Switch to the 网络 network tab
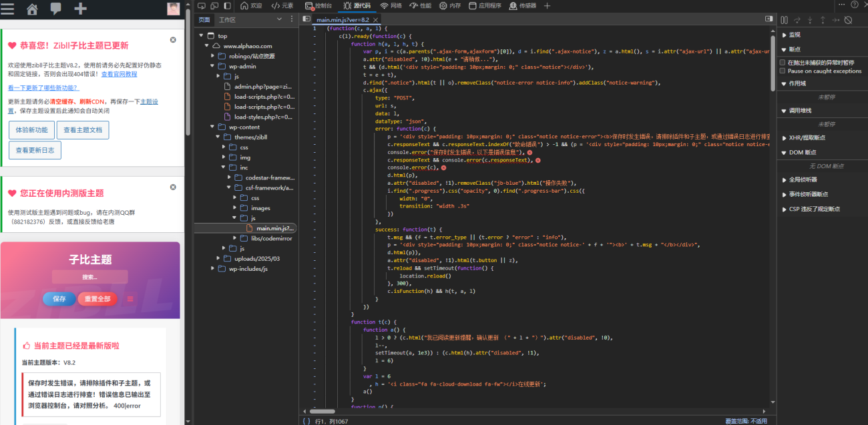The height and width of the screenshot is (425, 868). [391, 5]
